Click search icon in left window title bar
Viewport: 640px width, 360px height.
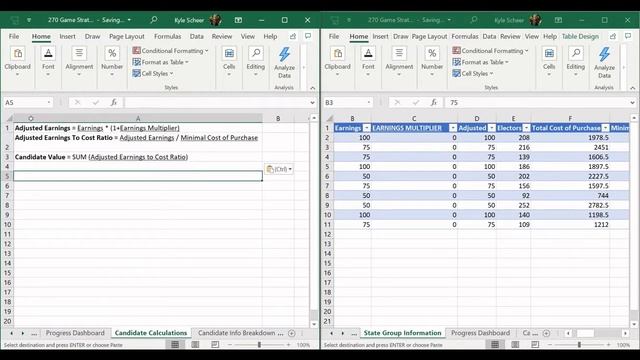[x=153, y=20]
